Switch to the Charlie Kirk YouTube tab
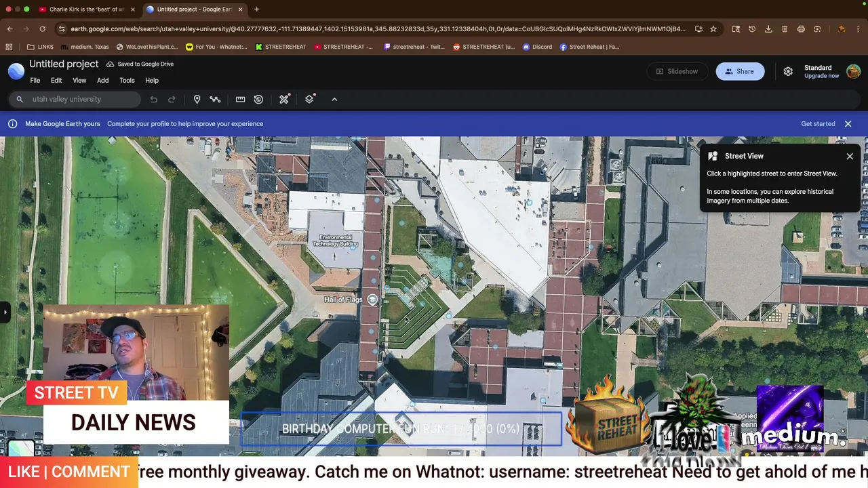The image size is (868, 488). point(86,9)
